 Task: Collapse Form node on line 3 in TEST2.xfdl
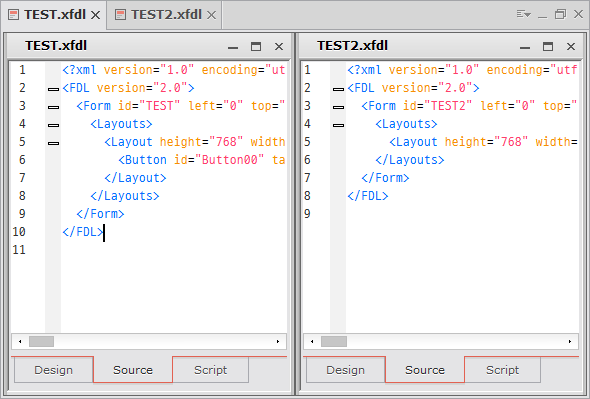(x=338, y=107)
